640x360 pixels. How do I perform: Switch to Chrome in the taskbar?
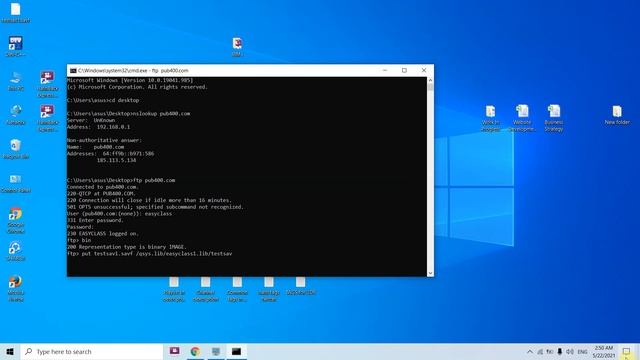pos(195,351)
